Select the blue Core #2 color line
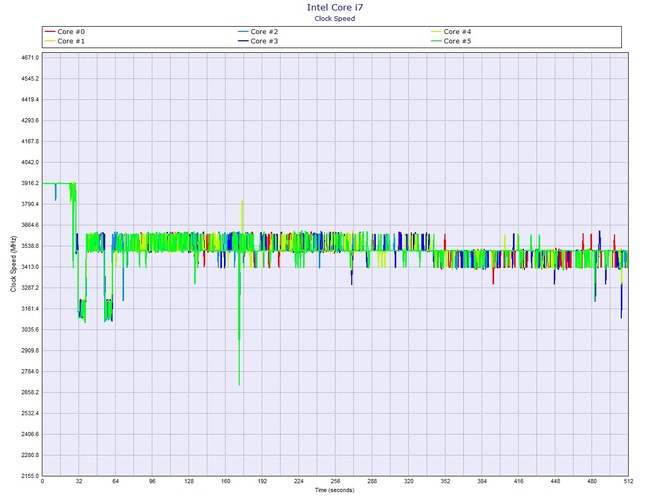 [243, 32]
